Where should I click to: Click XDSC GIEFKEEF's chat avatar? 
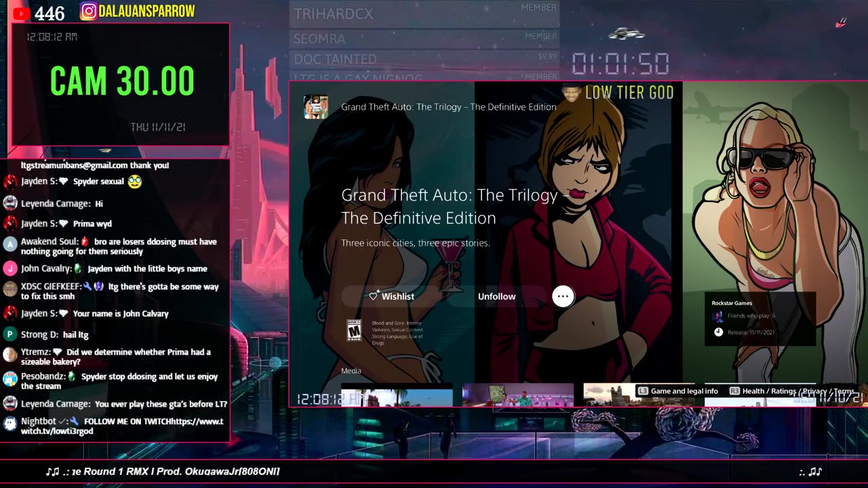pos(9,289)
